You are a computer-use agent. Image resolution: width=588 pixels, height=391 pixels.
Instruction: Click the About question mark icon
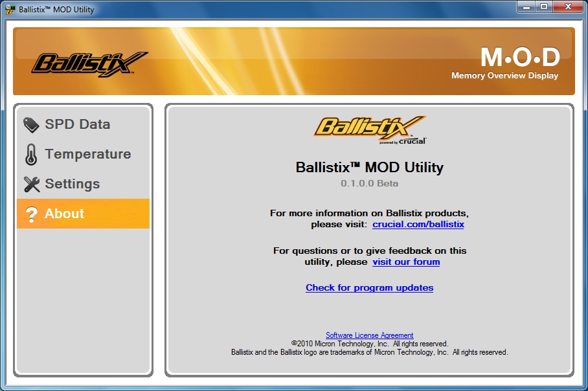coord(32,214)
